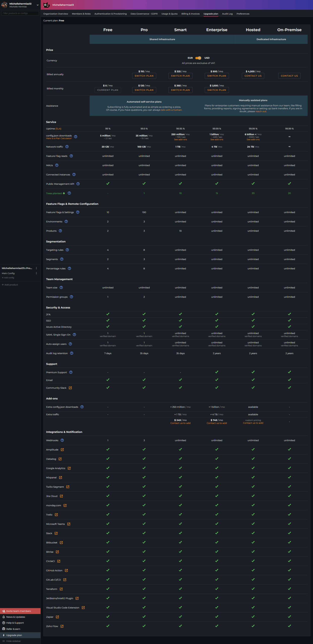Open external link icon next to Community Slack
Image resolution: width=313 pixels, height=644 pixels.
70,388
